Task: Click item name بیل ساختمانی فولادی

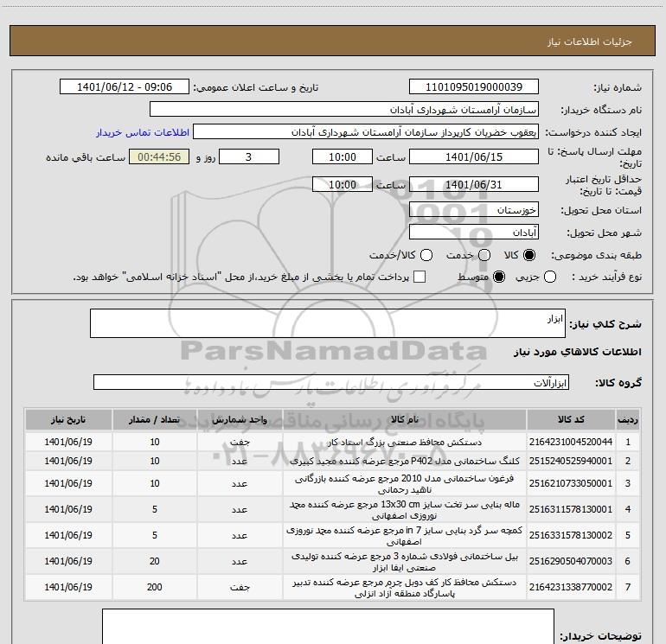Action: click(405, 562)
